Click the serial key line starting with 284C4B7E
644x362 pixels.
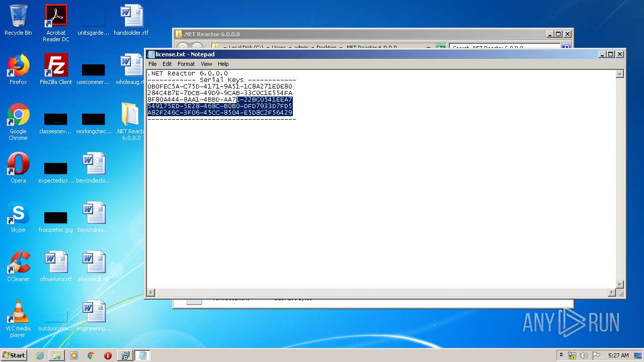(220, 93)
